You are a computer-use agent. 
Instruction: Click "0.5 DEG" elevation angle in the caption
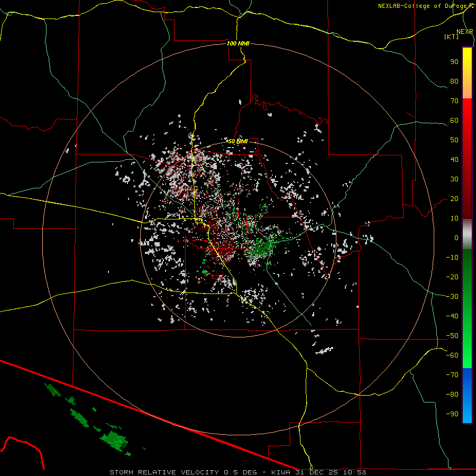tap(241, 472)
